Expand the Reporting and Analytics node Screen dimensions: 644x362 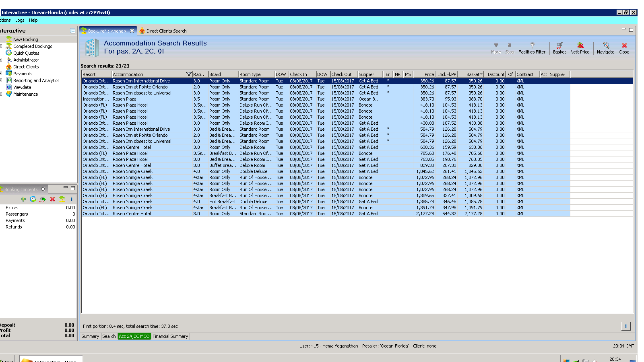coord(1,80)
